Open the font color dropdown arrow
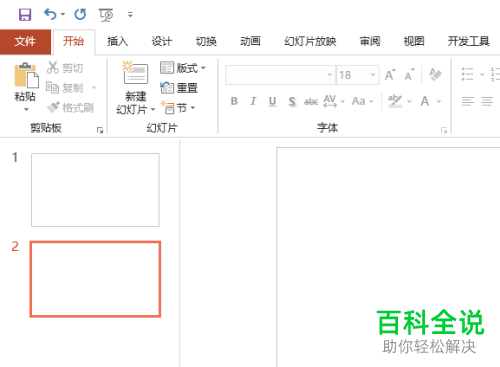 click(x=439, y=101)
